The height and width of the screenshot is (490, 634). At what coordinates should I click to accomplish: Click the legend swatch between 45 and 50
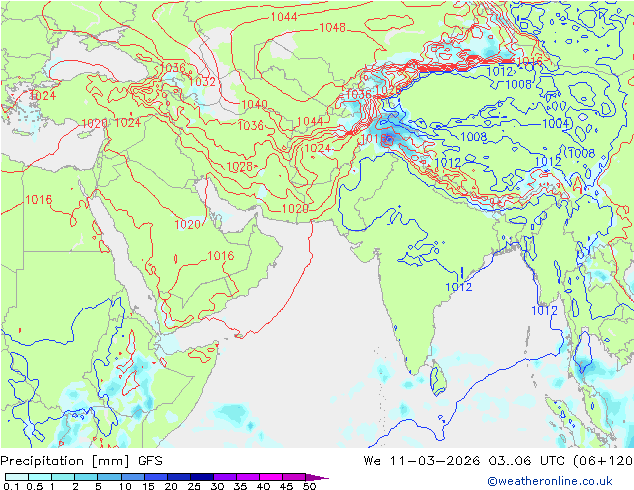point(294,477)
